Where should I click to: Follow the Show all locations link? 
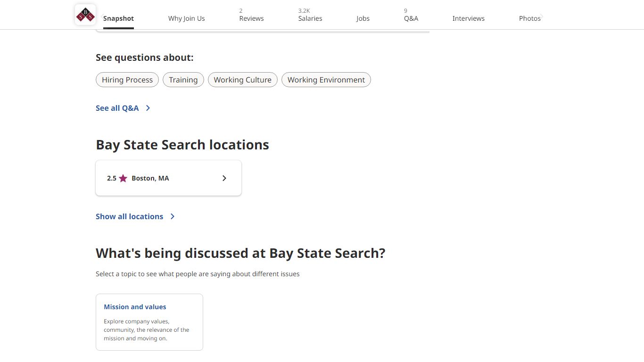[130, 216]
